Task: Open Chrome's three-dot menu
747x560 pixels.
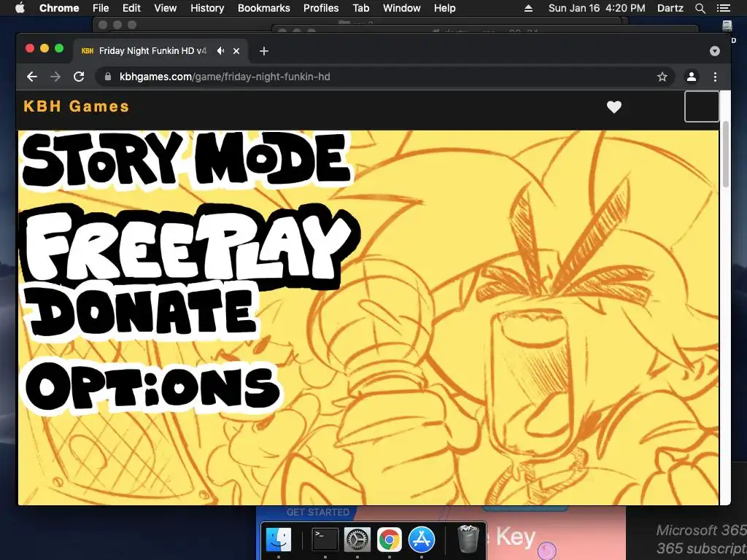Action: pyautogui.click(x=715, y=77)
